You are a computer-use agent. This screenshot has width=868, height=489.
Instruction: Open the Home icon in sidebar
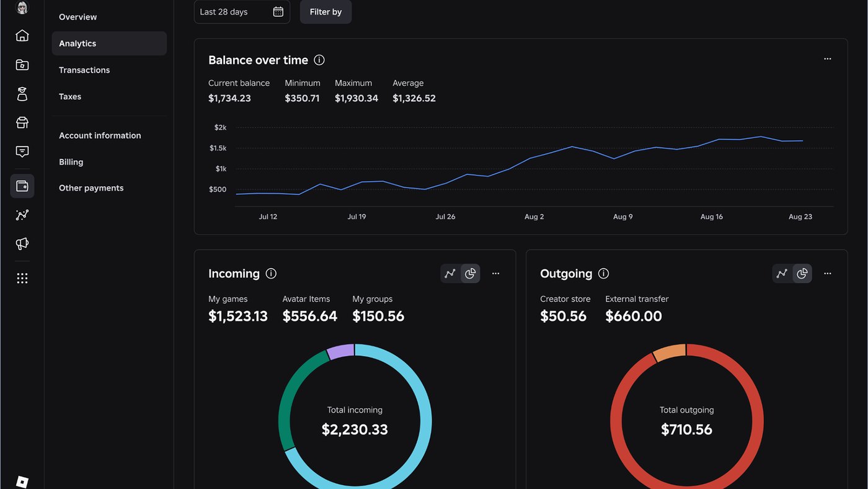click(22, 35)
